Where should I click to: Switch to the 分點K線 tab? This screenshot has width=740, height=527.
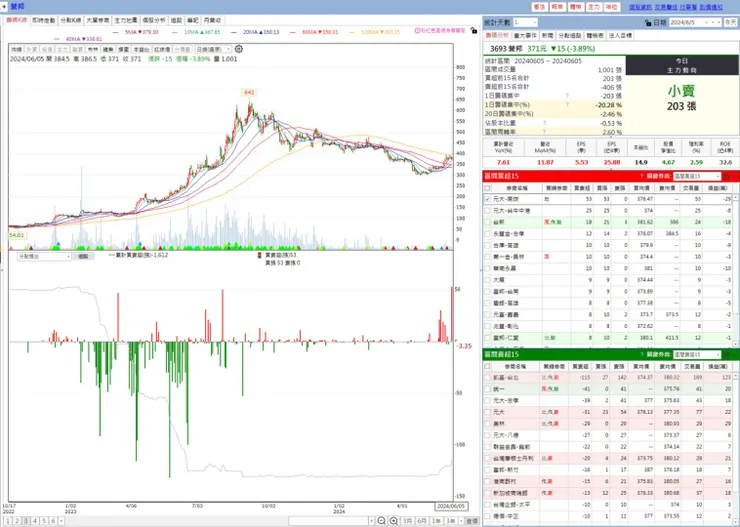point(70,20)
